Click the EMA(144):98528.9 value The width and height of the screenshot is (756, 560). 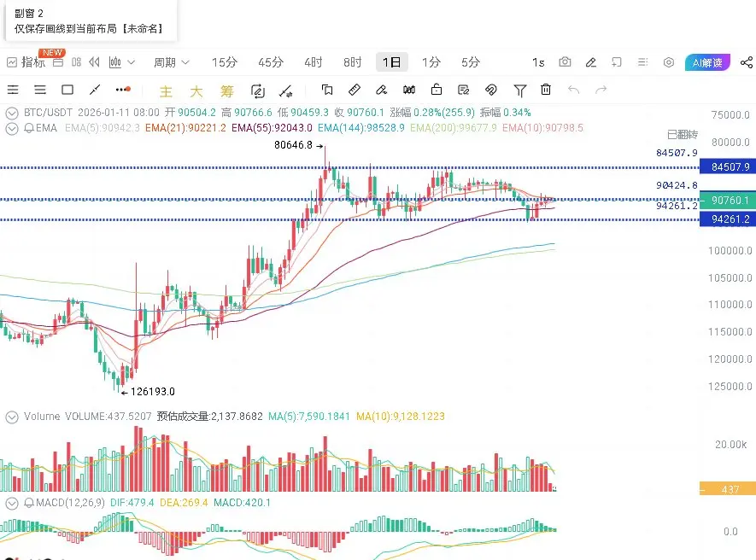point(361,128)
